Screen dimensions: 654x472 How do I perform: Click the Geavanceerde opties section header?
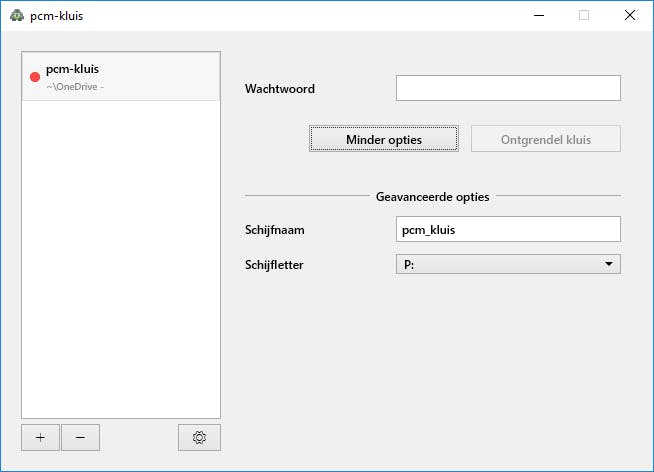[x=432, y=196]
